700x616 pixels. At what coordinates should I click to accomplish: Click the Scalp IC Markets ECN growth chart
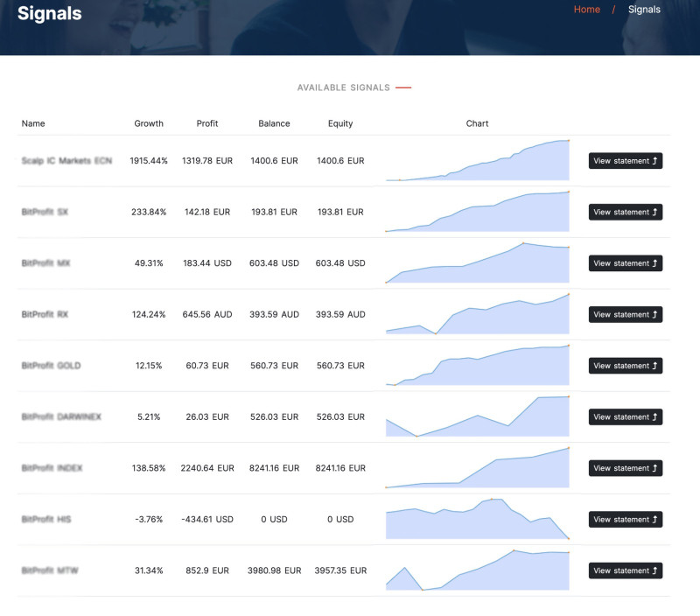[478, 162]
